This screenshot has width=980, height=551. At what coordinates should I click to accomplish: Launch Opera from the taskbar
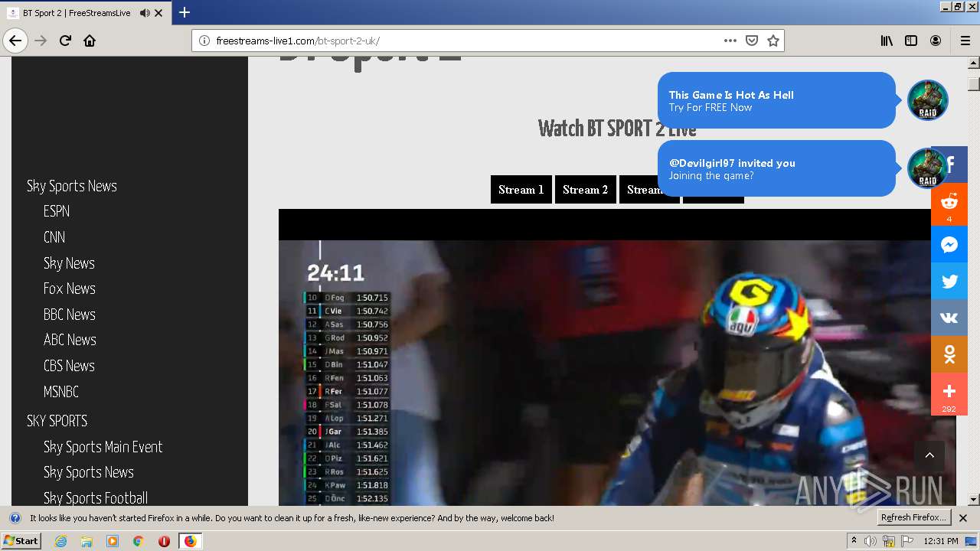click(164, 541)
